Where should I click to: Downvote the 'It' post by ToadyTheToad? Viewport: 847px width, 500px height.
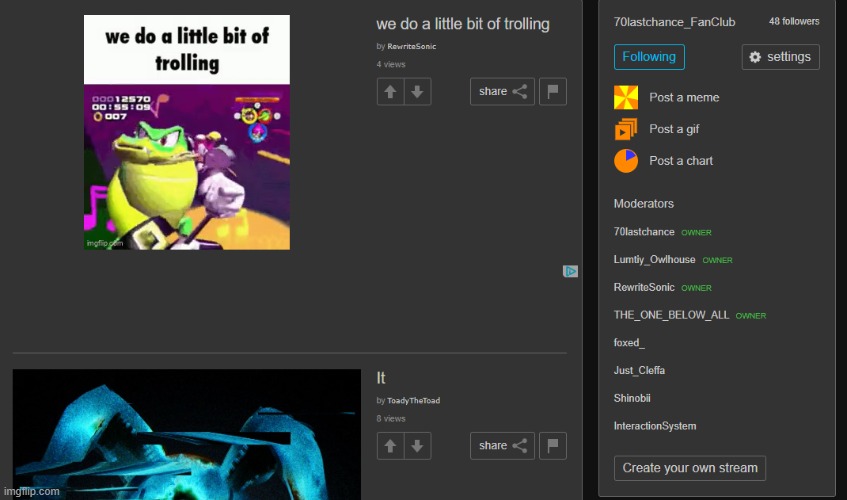click(x=417, y=446)
